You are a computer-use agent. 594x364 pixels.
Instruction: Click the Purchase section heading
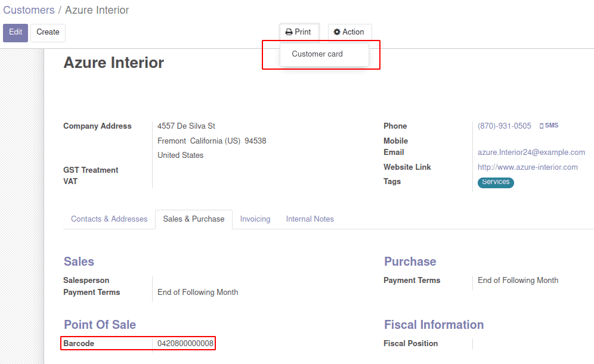pos(410,262)
